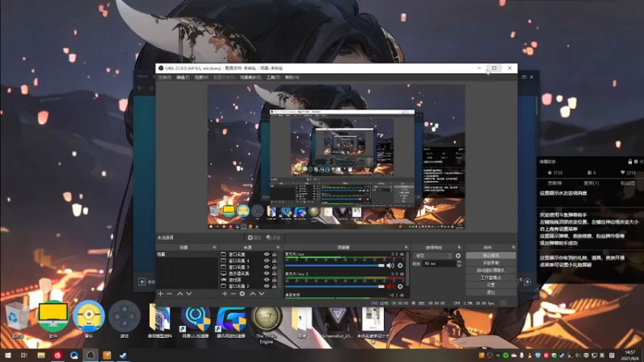Open 设置 from controls panel

[x=491, y=285]
